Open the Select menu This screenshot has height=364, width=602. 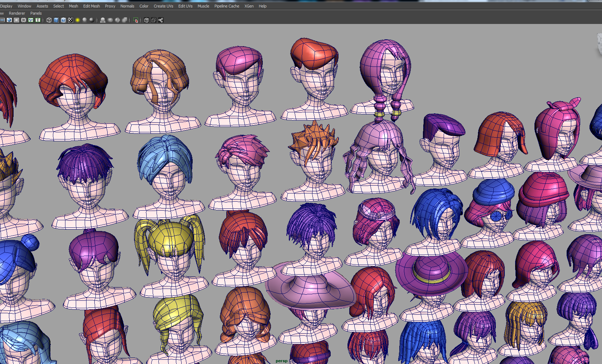pos(59,6)
